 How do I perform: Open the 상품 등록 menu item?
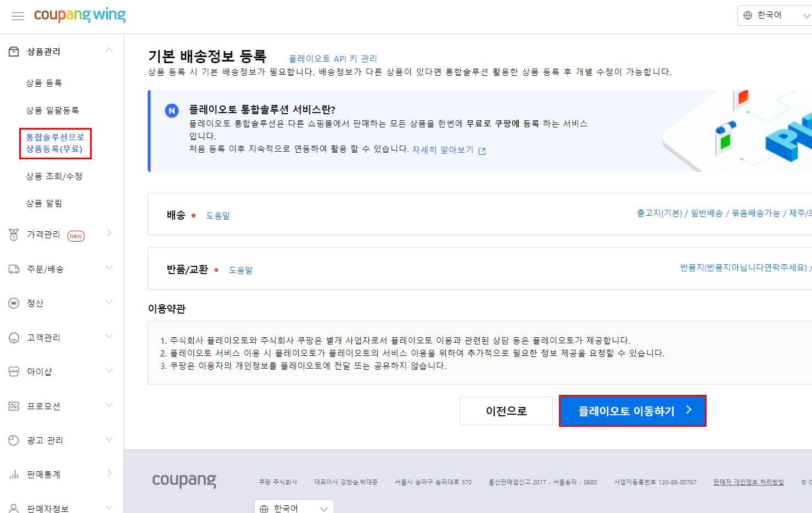point(44,83)
